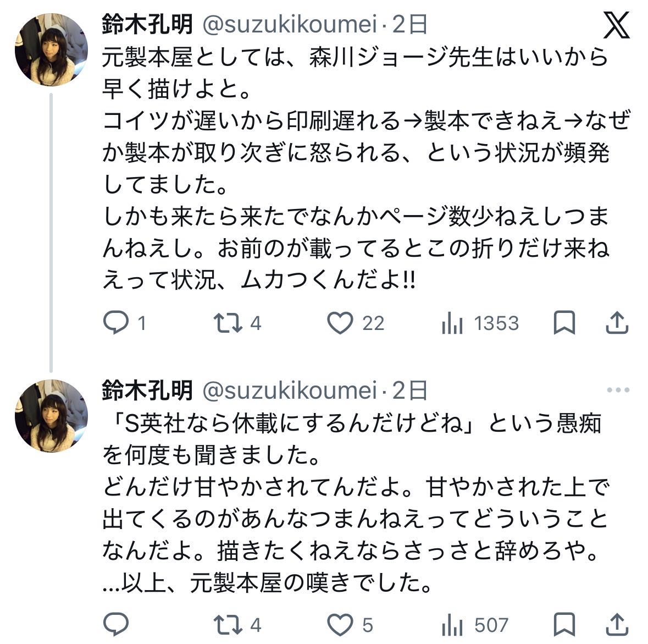Repost the second tweet

[228, 625]
